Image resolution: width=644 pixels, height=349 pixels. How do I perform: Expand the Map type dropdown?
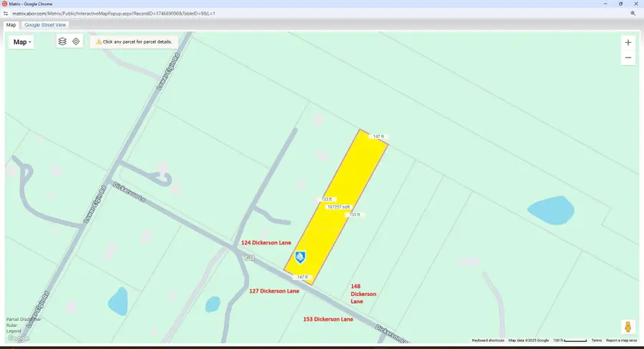point(22,42)
